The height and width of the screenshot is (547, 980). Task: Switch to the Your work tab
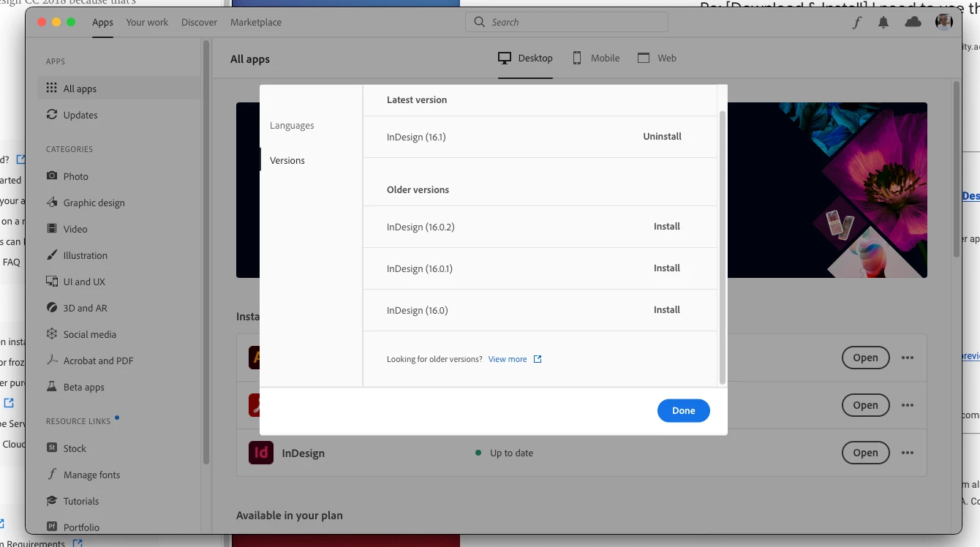coord(147,22)
